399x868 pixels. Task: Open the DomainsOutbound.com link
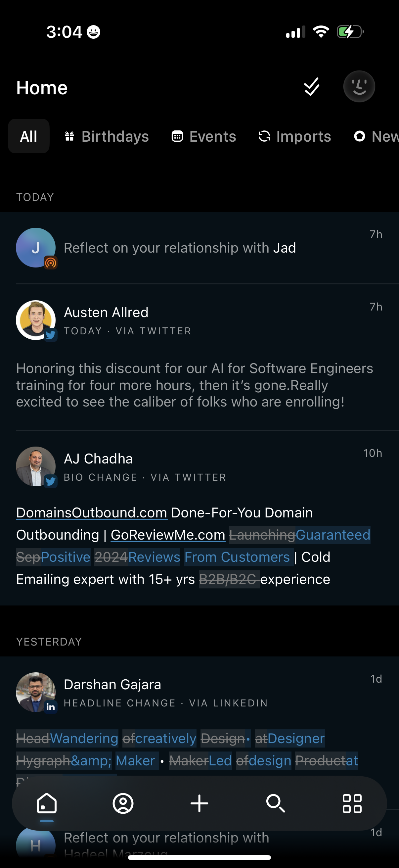click(92, 513)
